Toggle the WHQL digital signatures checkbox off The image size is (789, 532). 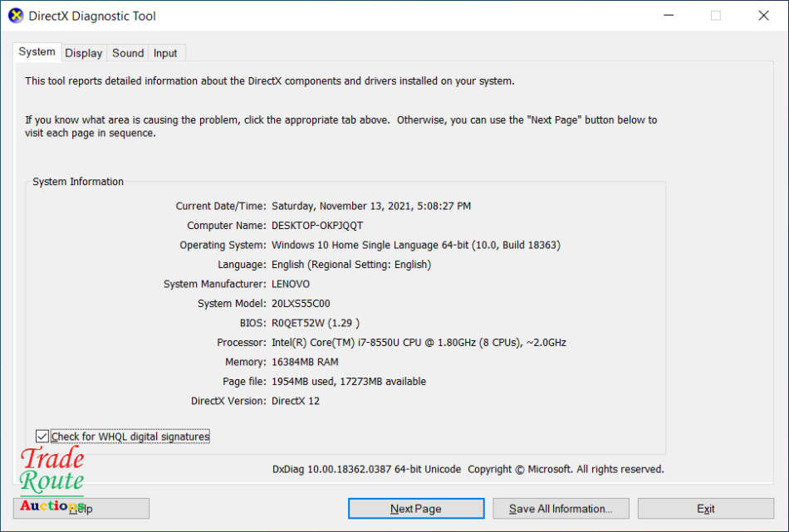pos(42,436)
